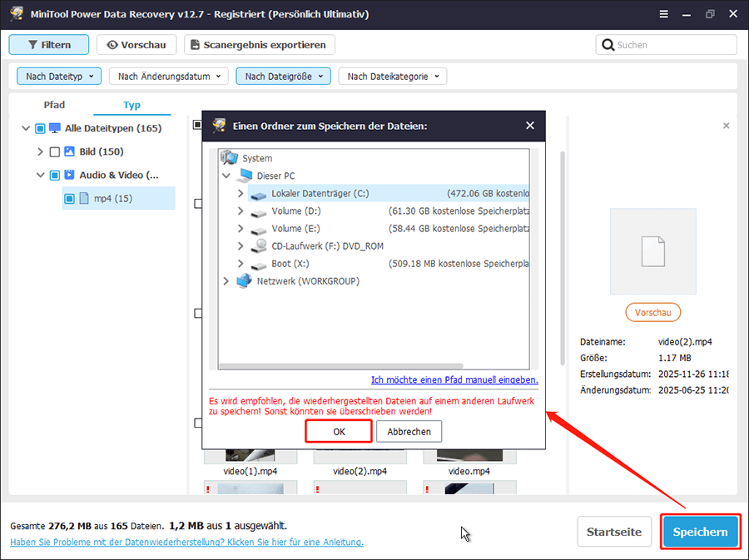
Task: Uncheck the Alle Dateitypen checkbox
Action: 38,128
